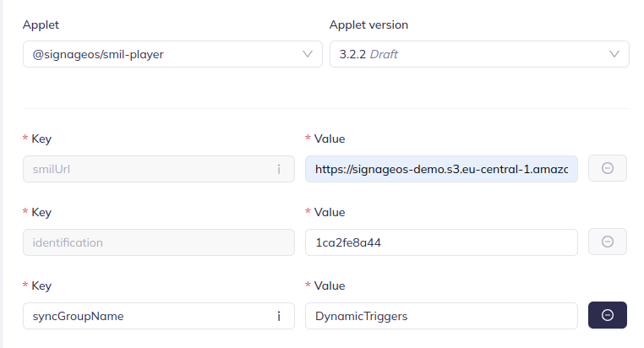Image resolution: width=644 pixels, height=348 pixels.
Task: Click the Value label above DynamicTriggers
Action: pos(329,285)
